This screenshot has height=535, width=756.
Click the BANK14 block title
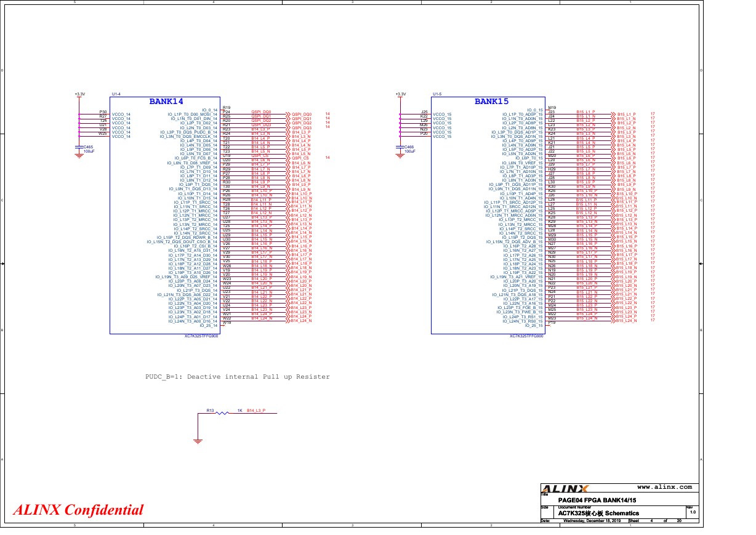pos(166,101)
